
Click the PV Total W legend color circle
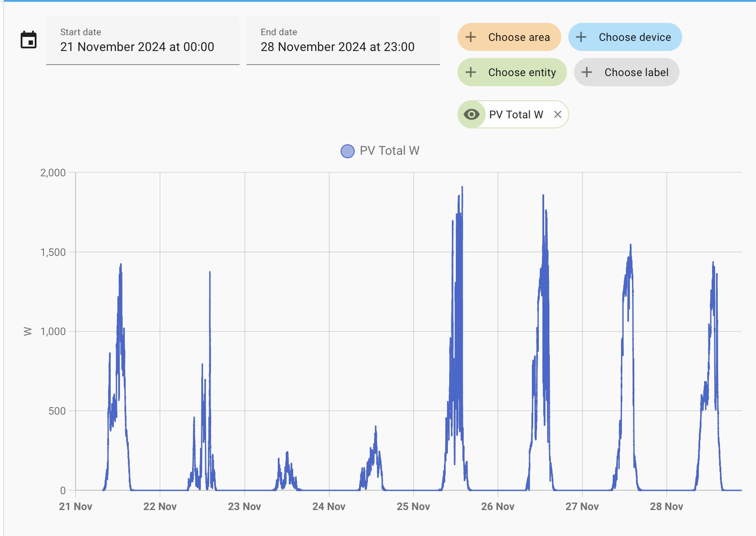348,151
